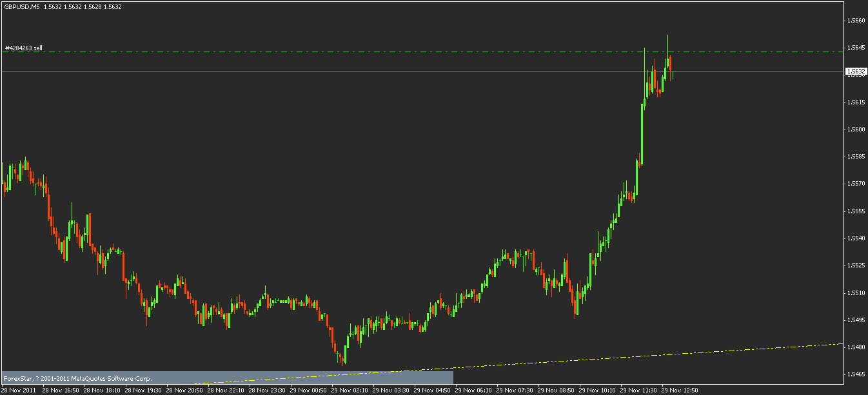Click the 1.5510 price axis label
The height and width of the screenshot is (395, 868).
click(x=856, y=293)
